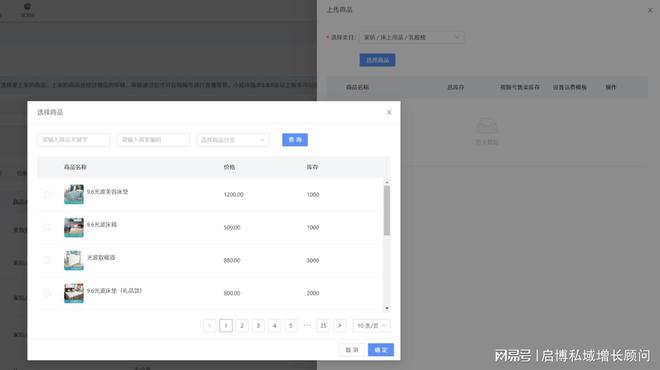Click scrollbar down arrow in product list
The height and width of the screenshot is (370, 660).
[x=387, y=308]
